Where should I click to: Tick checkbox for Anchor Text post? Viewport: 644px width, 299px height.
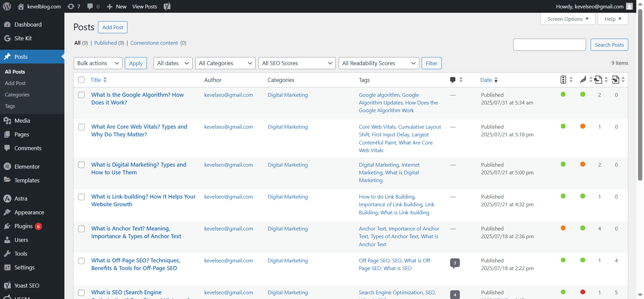click(x=81, y=229)
